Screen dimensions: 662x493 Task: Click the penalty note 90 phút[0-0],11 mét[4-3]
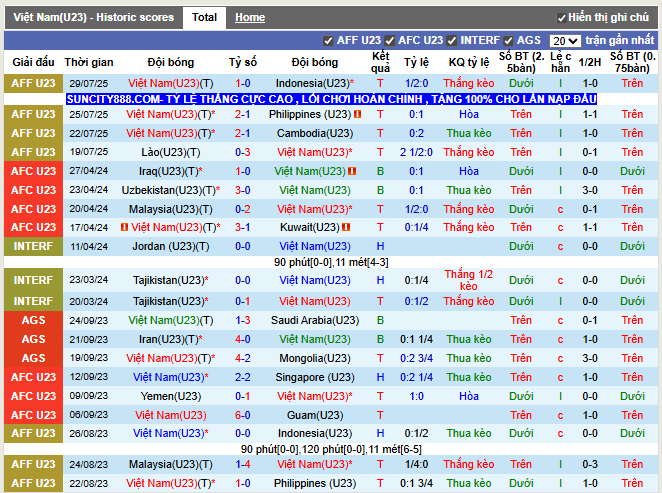331,263
